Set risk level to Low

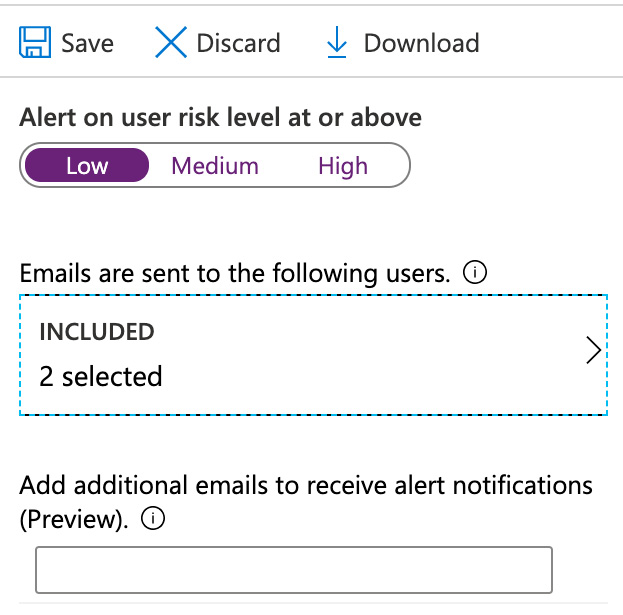tap(87, 166)
